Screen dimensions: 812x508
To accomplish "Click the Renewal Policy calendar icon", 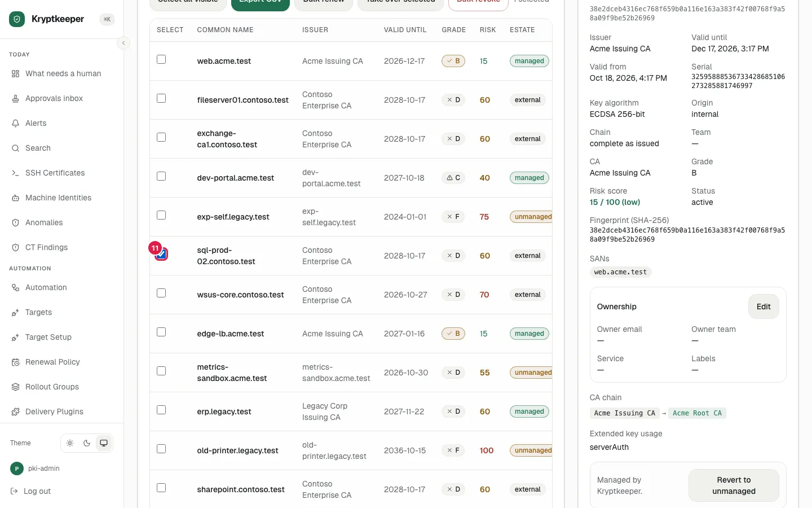I will 16,362.
